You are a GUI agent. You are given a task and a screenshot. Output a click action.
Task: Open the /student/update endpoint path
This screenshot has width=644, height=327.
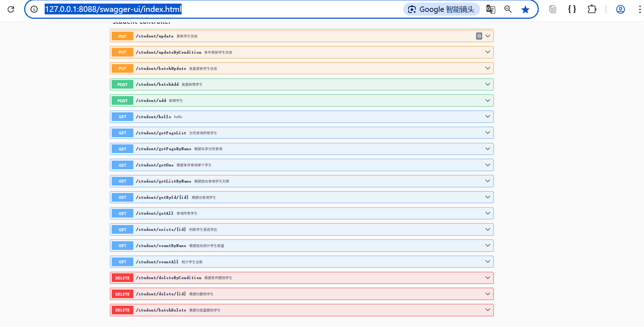coord(155,36)
